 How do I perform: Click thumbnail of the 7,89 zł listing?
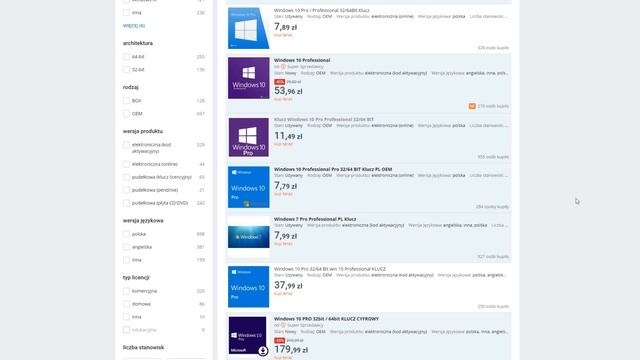[249, 28]
